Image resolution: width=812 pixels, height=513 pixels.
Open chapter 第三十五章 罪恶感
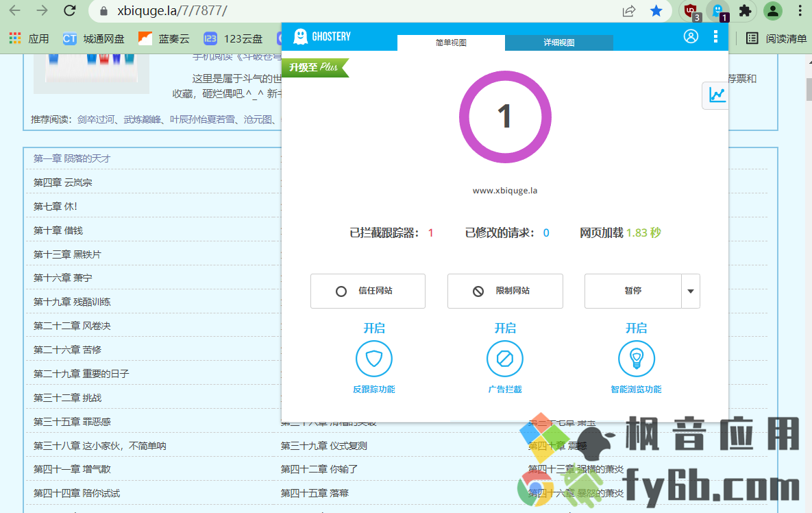click(72, 422)
